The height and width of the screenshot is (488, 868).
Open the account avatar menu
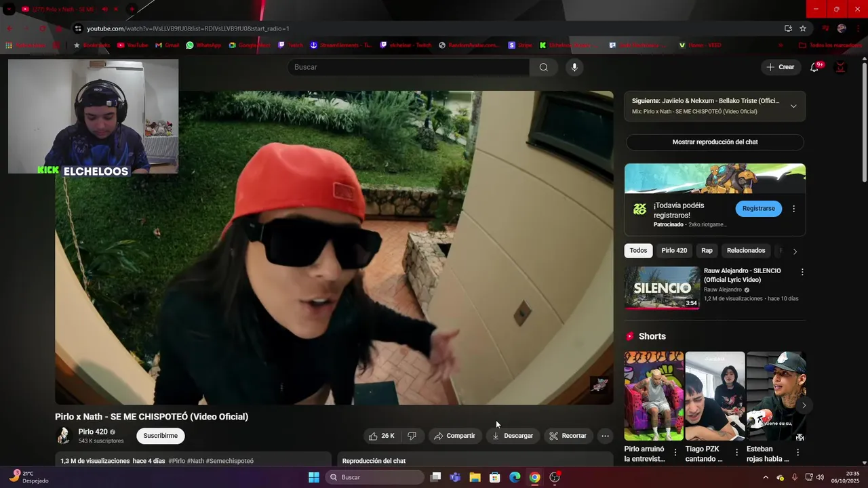pyautogui.click(x=840, y=67)
